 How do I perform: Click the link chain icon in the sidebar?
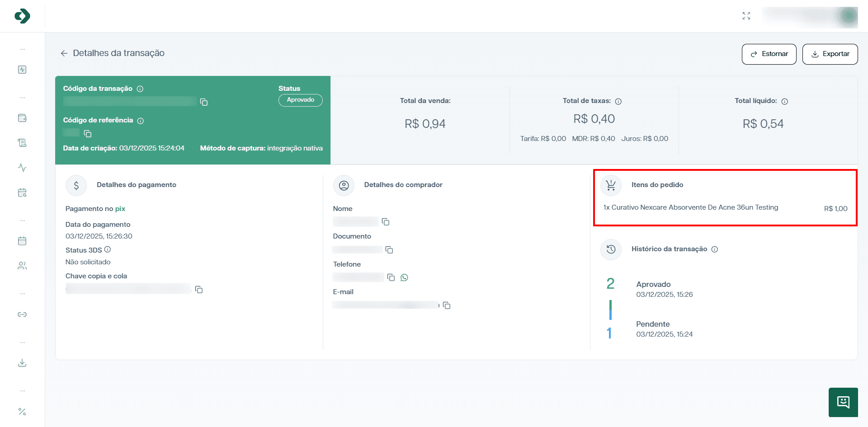point(22,314)
